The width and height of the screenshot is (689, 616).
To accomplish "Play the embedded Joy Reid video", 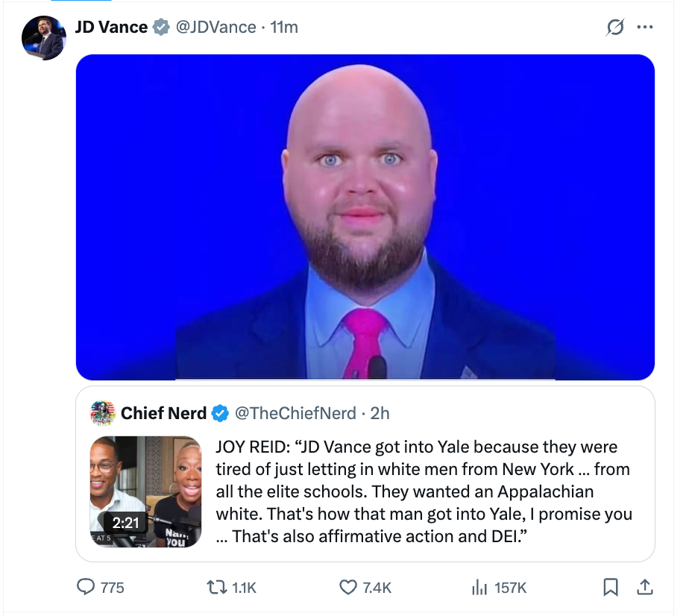I will (x=145, y=491).
